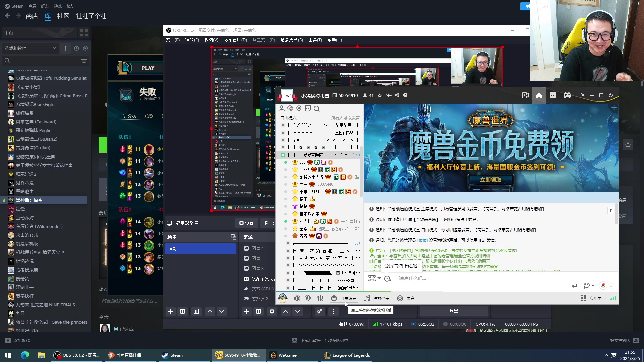Image resolution: width=644 pixels, height=362 pixels.
Task: Open Steam library filter options icon
Action: coord(84,61)
